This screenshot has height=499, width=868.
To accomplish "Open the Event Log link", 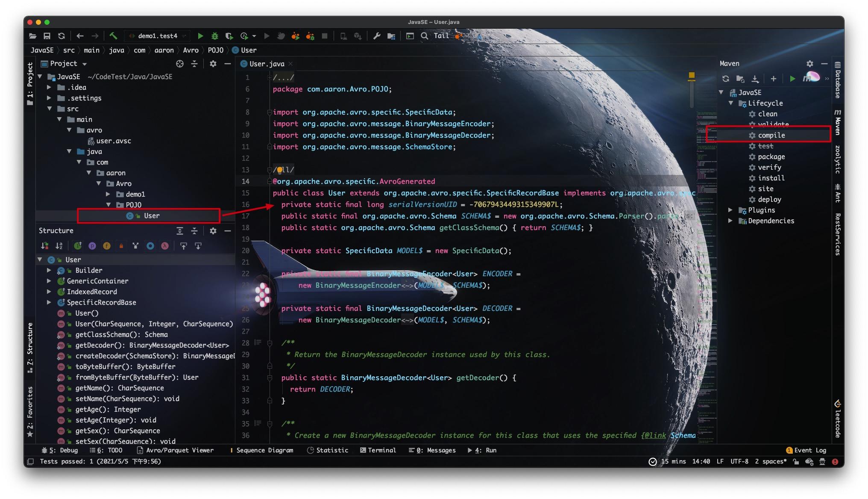I will click(x=806, y=450).
